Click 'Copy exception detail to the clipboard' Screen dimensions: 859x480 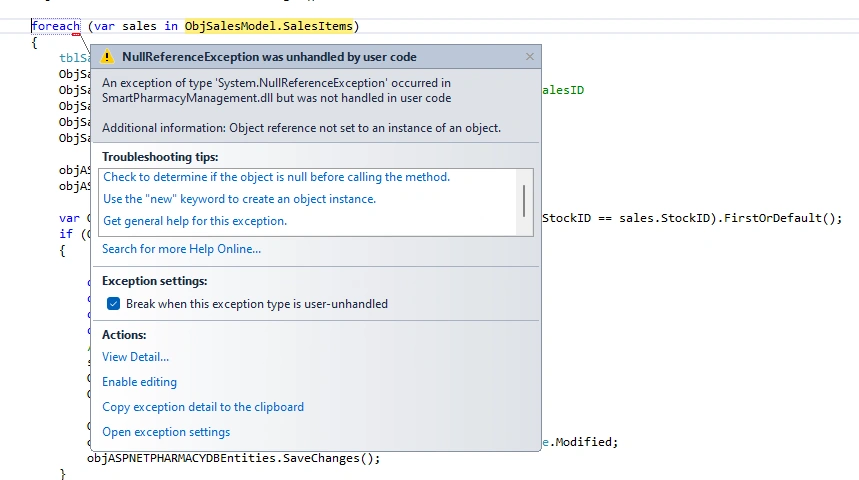tap(203, 407)
